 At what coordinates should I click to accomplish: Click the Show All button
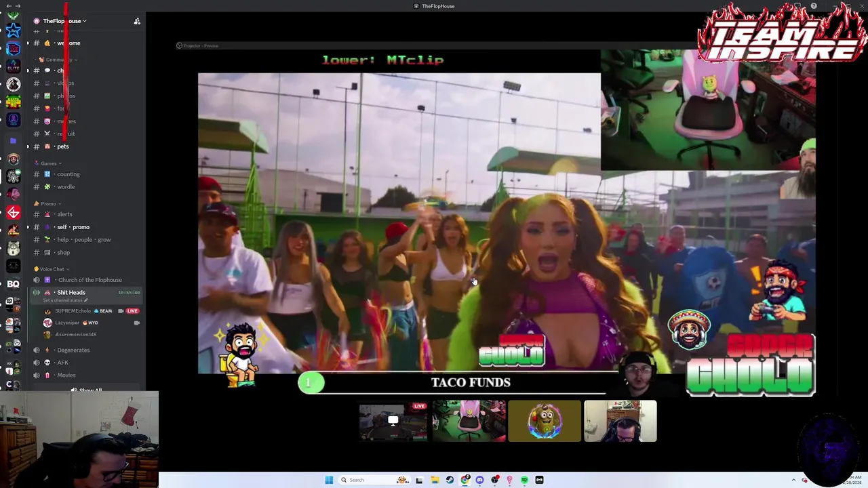[x=86, y=390]
